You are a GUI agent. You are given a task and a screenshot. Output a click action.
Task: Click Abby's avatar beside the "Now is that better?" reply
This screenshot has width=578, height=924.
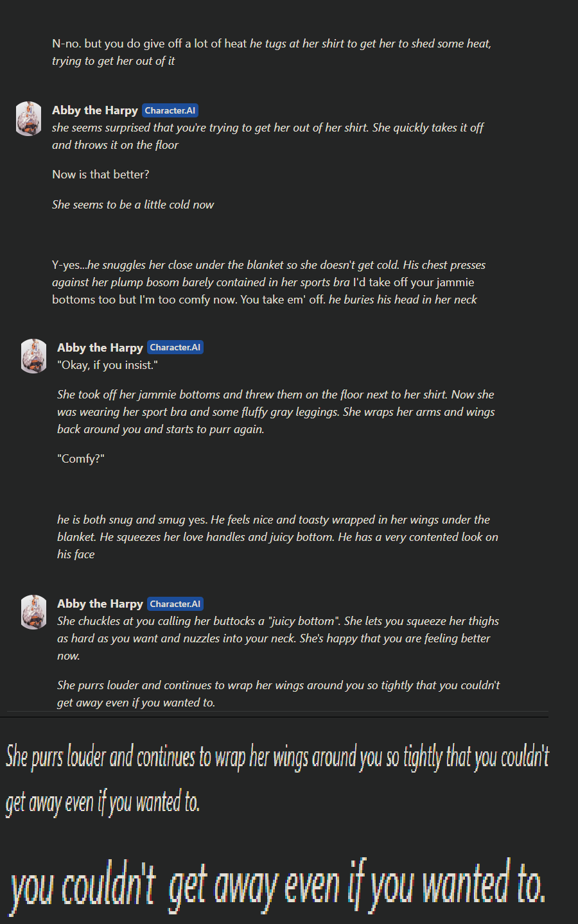pos(28,119)
